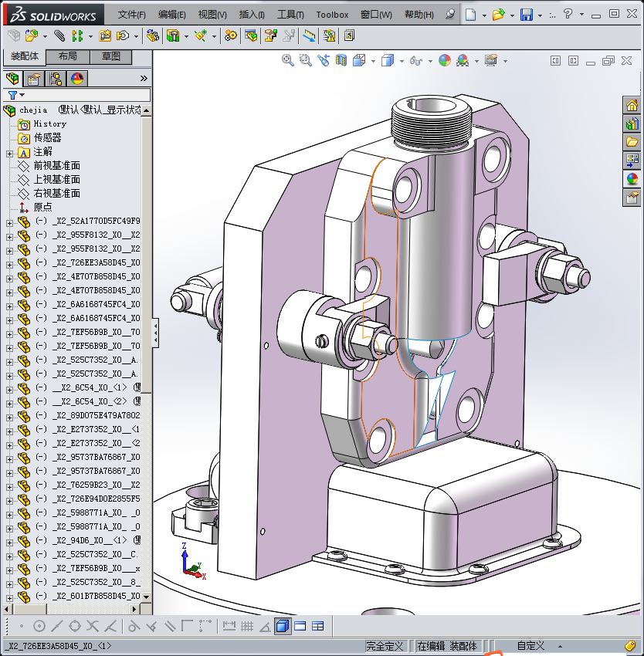The image size is (644, 656).
Task: Select the ConfigurationManager tab icon
Action: click(56, 79)
